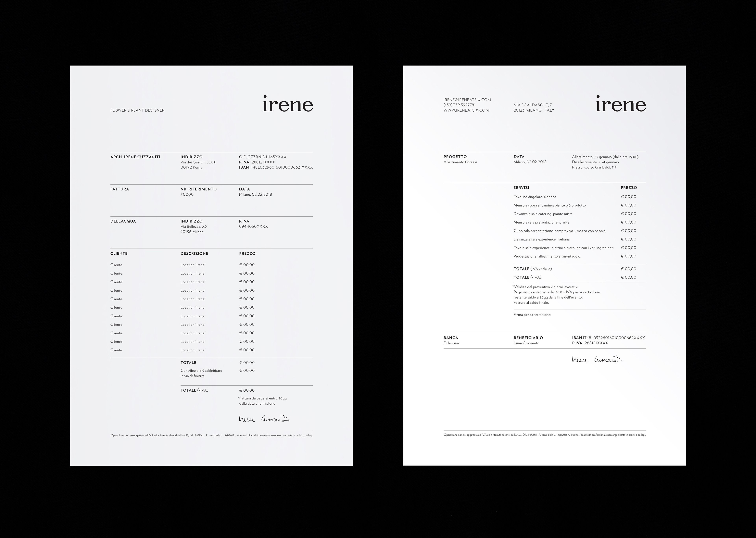Click the VIA SCALDASOLE, 7 address
Screen dimensions: 756x538
click(533, 105)
